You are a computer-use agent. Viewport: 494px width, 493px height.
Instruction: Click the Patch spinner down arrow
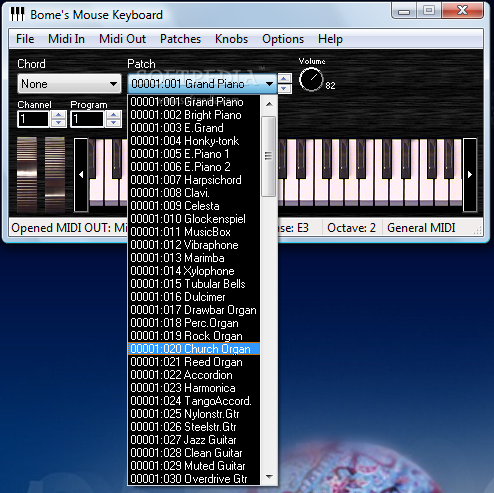(284, 88)
